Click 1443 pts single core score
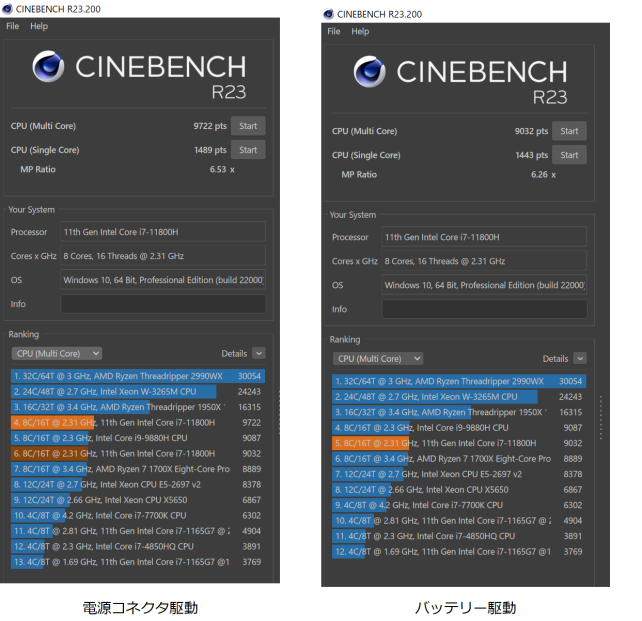Image resolution: width=642 pixels, height=621 pixels. tap(531, 156)
